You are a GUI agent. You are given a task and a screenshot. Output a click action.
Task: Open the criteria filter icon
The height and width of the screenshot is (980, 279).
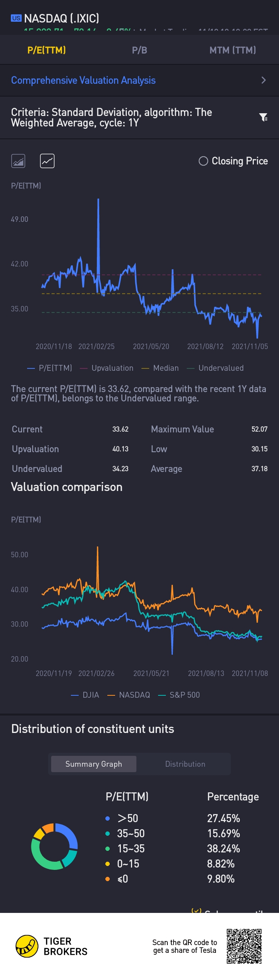(x=263, y=117)
